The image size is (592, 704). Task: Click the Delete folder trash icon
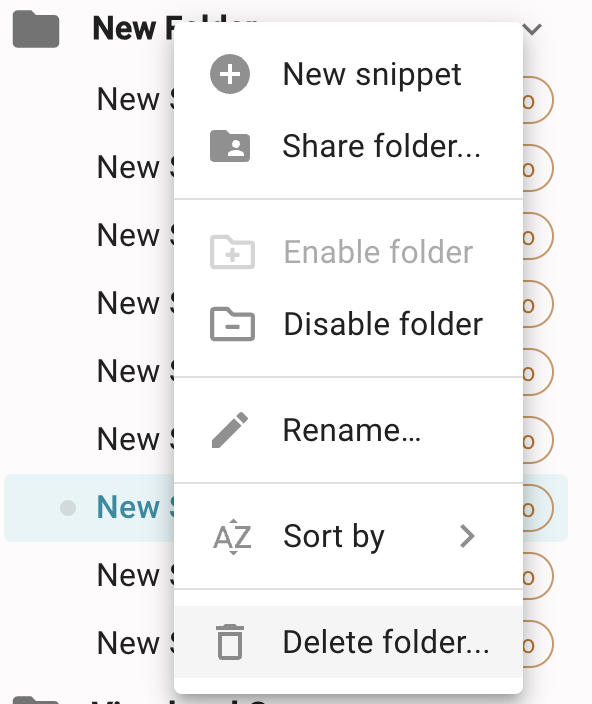point(230,642)
